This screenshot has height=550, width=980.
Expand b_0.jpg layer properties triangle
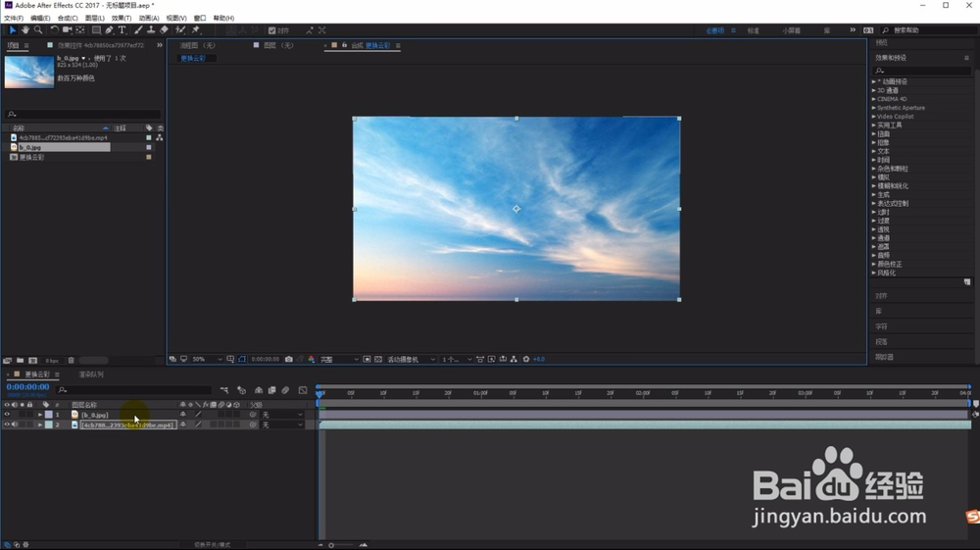click(x=40, y=415)
